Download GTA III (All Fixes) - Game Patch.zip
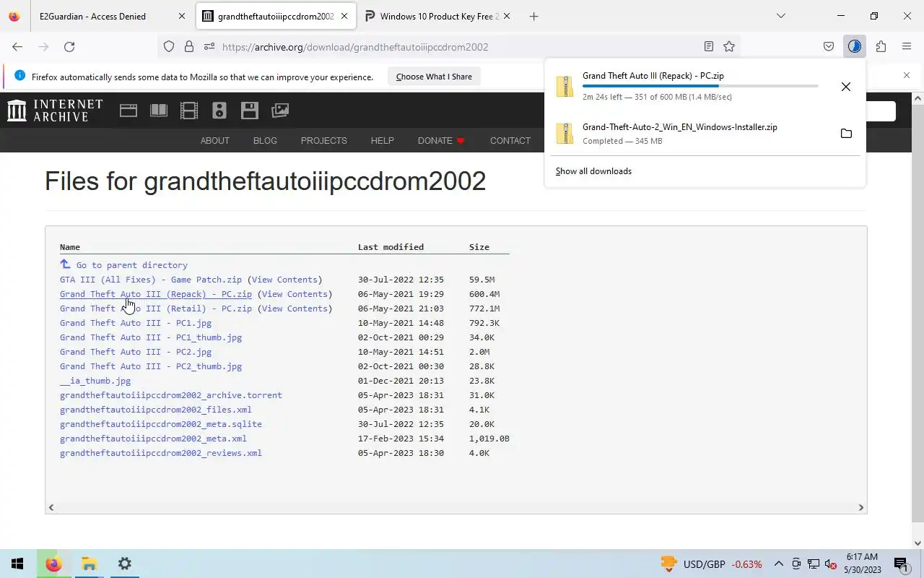Image resolution: width=924 pixels, height=578 pixels. [x=151, y=280]
